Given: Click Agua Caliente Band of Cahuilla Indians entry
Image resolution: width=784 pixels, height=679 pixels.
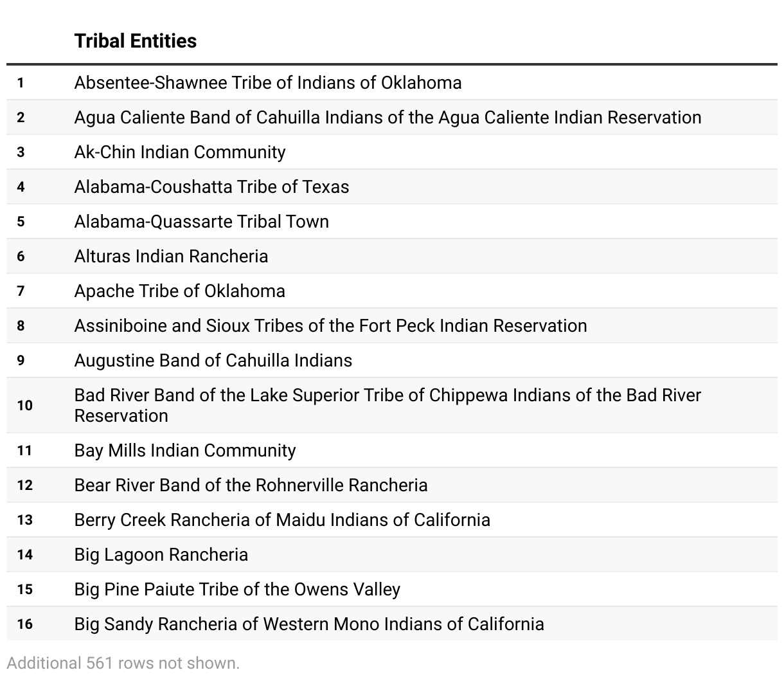Looking at the screenshot, I should tap(388, 118).
